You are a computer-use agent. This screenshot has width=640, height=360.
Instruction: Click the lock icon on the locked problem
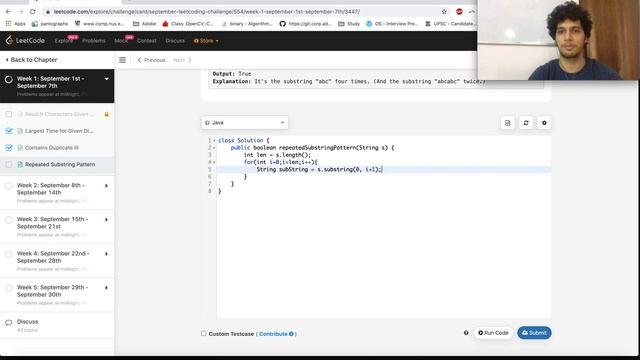pos(107,114)
